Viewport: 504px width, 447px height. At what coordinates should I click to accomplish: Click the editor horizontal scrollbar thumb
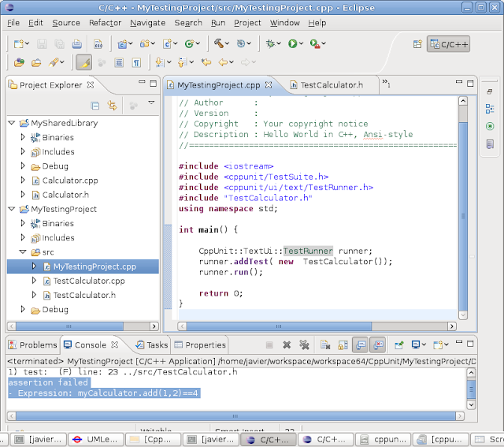point(279,326)
